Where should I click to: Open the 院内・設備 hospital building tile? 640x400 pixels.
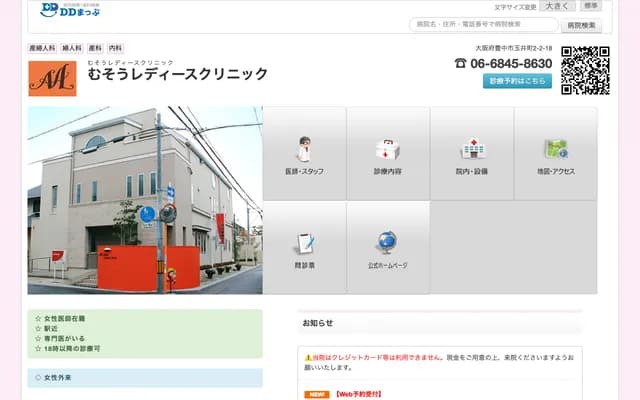[x=472, y=153]
